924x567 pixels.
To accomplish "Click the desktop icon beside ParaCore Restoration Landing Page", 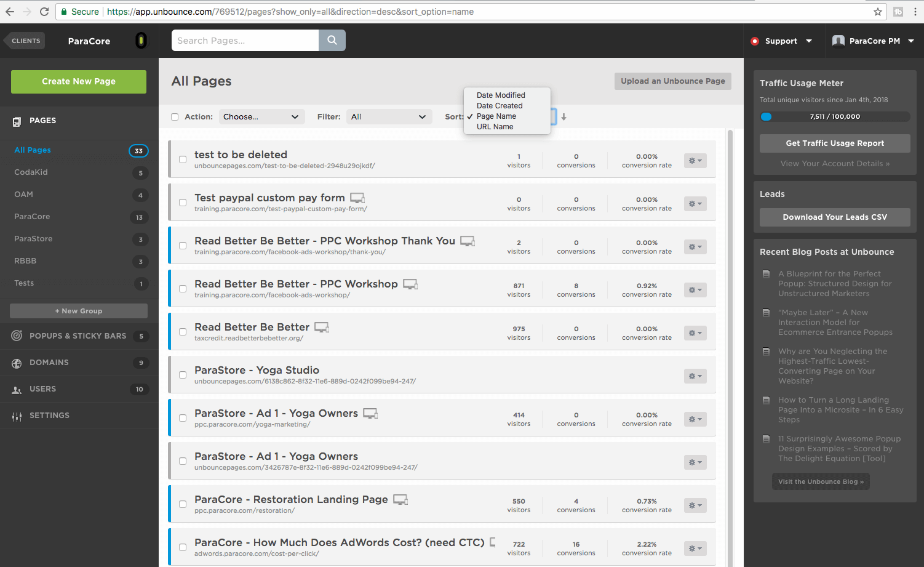I will click(400, 499).
